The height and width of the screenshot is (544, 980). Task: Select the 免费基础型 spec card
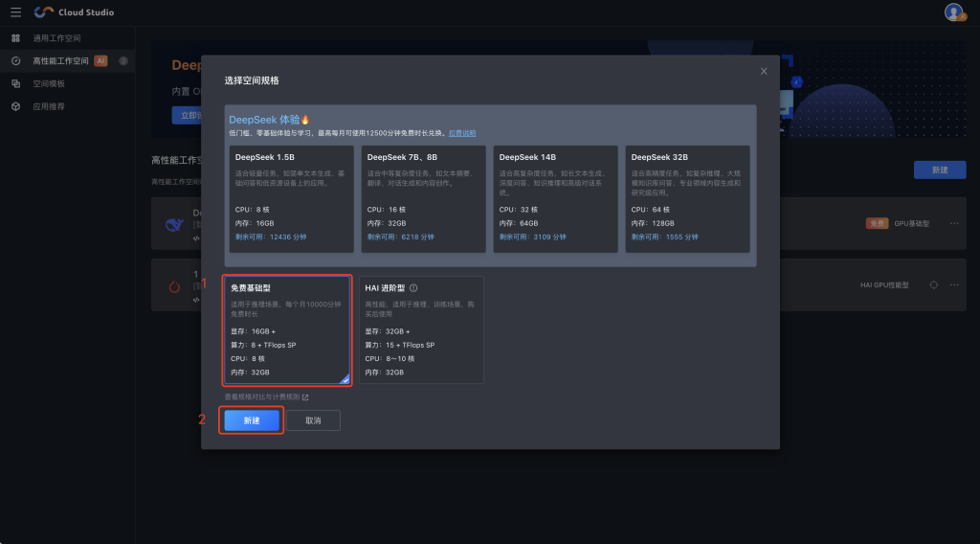(x=287, y=330)
